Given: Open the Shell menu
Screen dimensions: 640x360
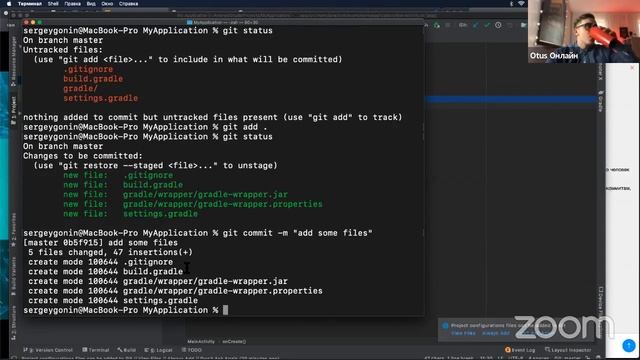Looking at the screenshot, I should pyautogui.click(x=53, y=4).
